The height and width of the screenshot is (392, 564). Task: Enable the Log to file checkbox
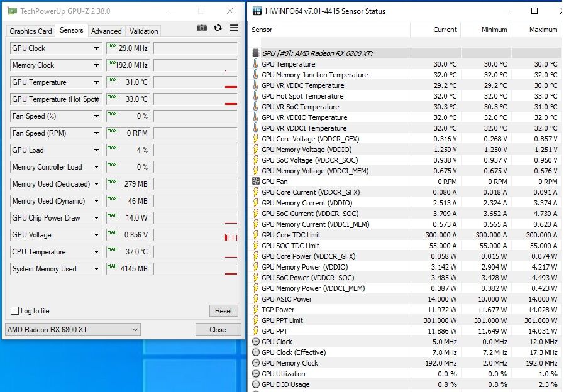(14, 311)
